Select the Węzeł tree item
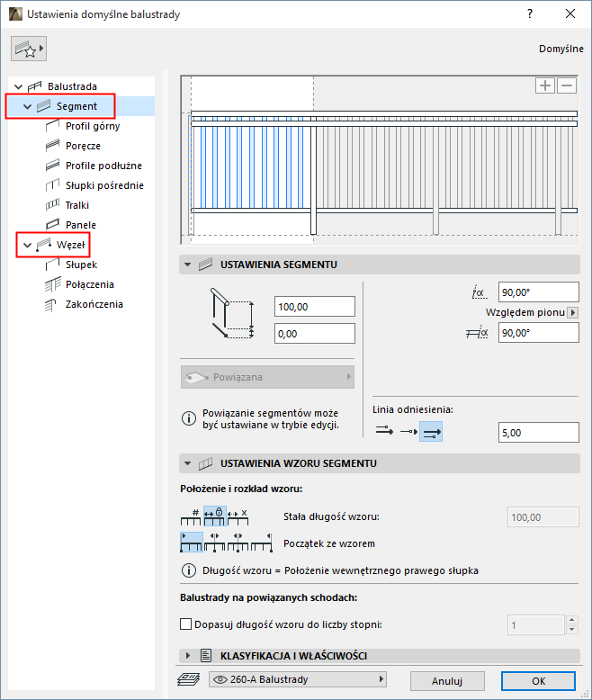592x700 pixels. pos(70,245)
